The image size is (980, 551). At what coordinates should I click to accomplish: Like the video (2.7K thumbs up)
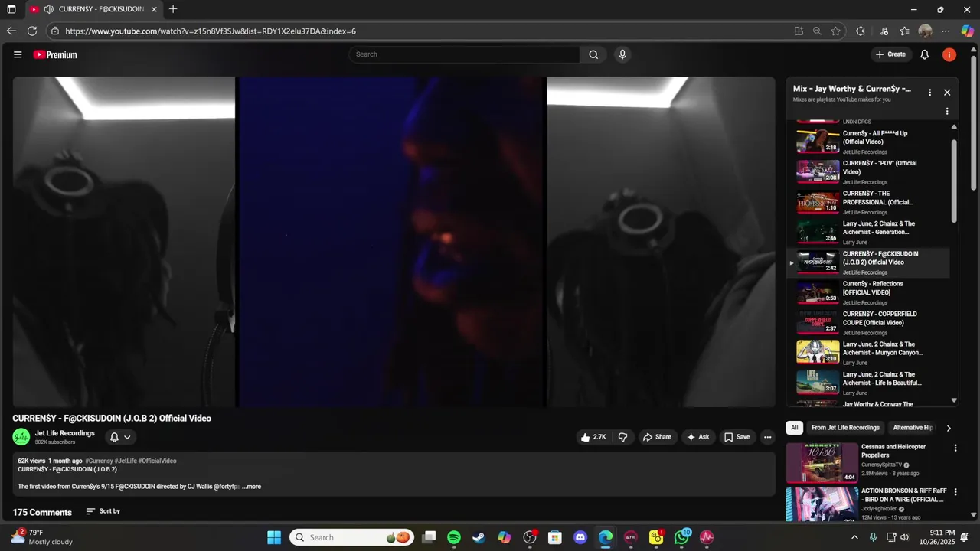click(x=593, y=437)
